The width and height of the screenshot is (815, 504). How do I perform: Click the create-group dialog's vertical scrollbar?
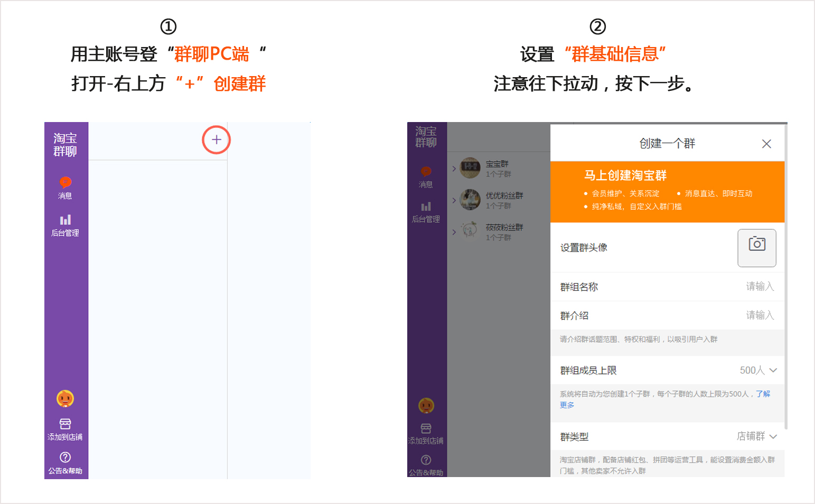[786, 277]
